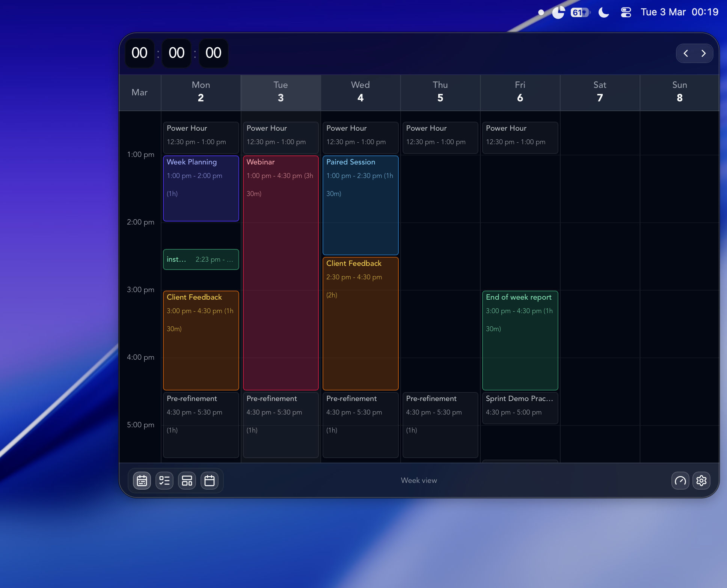The width and height of the screenshot is (727, 588).
Task: Open the dashboard layout view
Action: 187,481
